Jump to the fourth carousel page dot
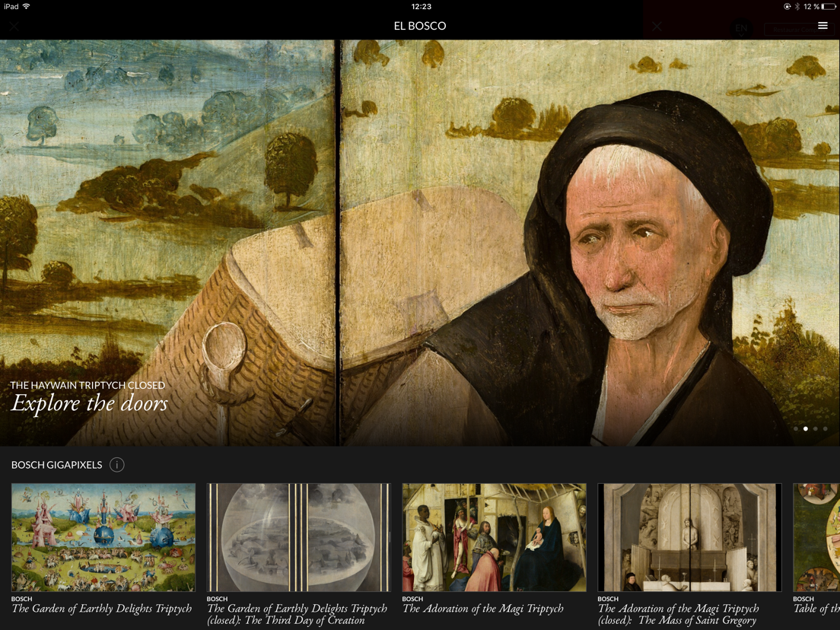 826,428
